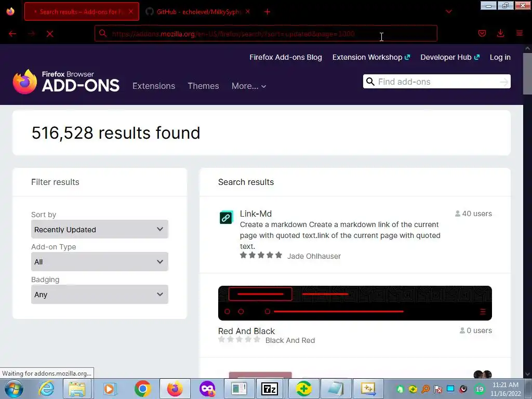
Task: Click the 'Filter results' heading
Action: [x=55, y=182]
